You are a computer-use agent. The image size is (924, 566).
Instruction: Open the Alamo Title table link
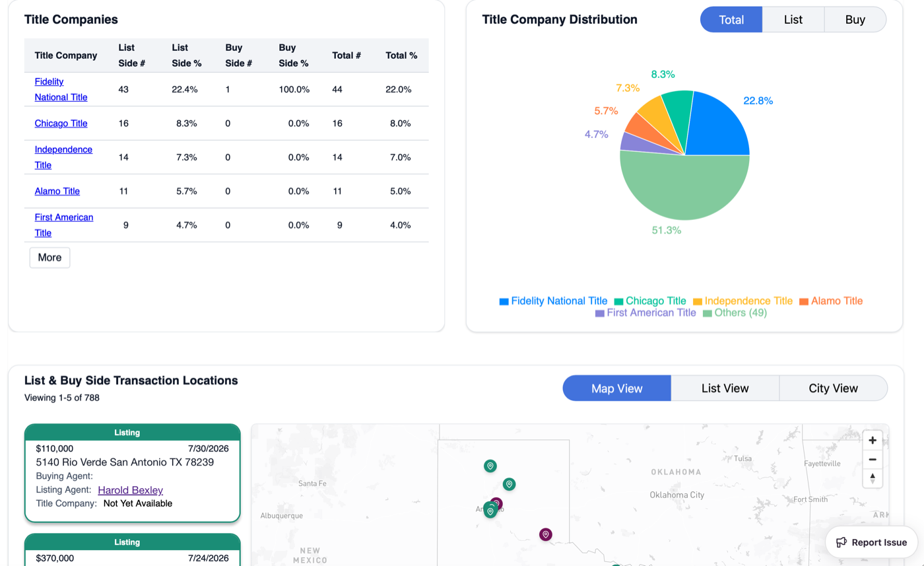[57, 192]
